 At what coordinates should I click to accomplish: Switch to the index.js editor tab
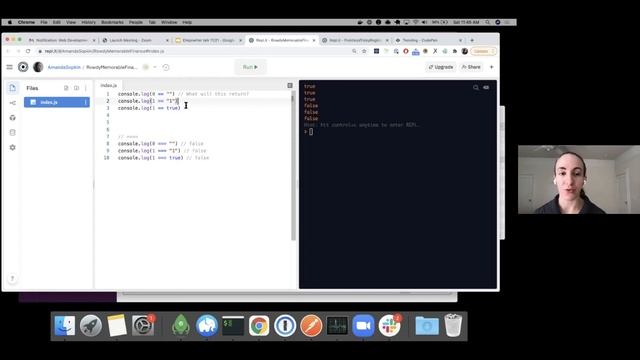coord(109,85)
